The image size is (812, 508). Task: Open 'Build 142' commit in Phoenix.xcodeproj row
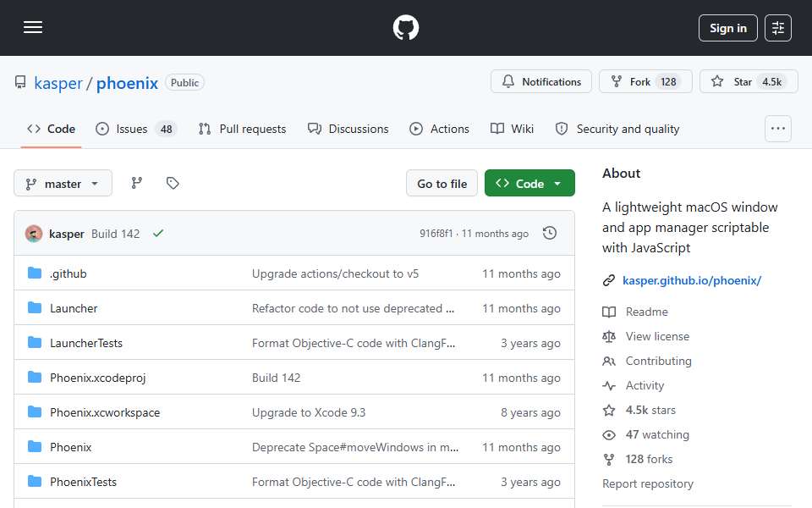coord(276,378)
